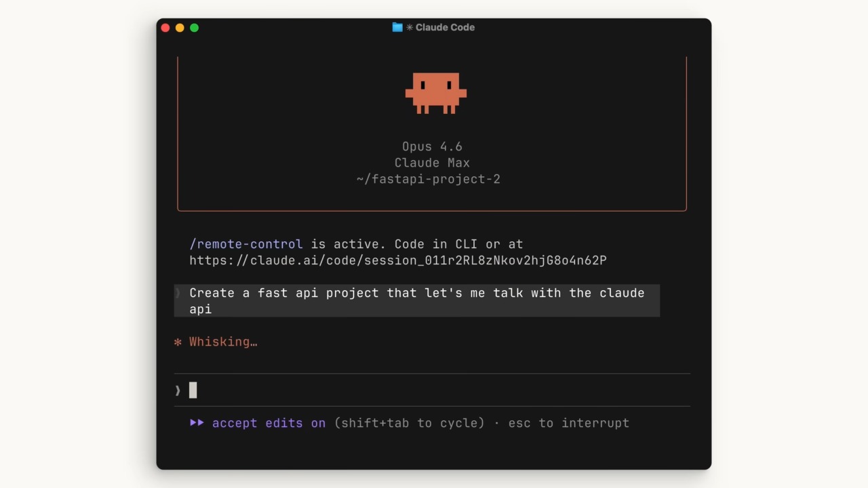
Task: Focus the command input field cursor
Action: [193, 390]
